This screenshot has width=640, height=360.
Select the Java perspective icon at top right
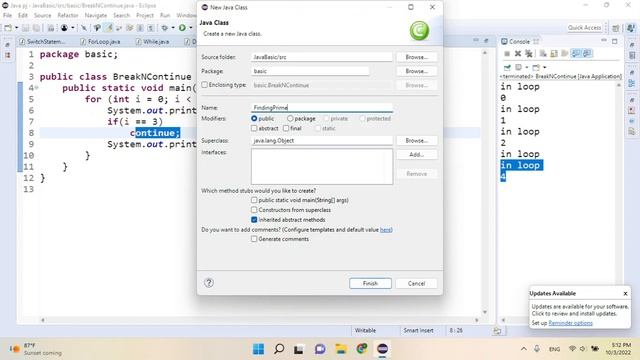point(631,28)
